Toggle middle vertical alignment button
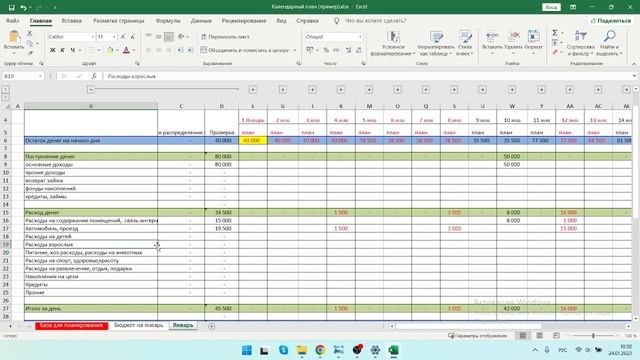 159,37
